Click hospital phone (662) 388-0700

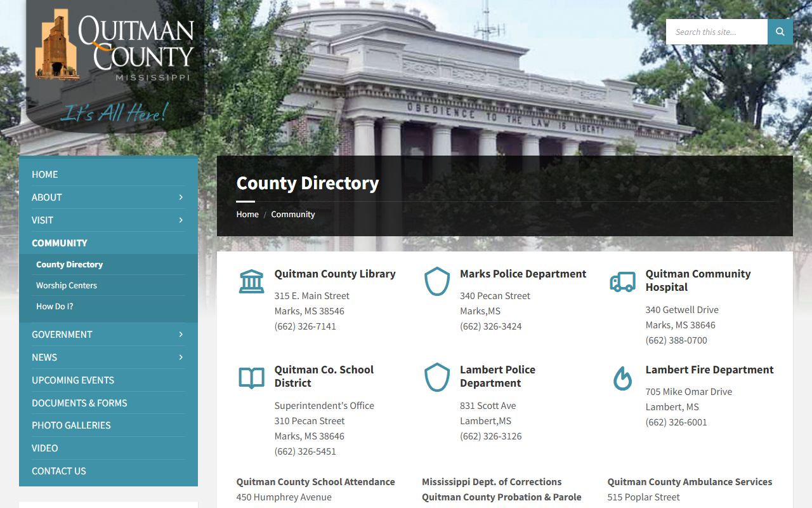(x=676, y=340)
